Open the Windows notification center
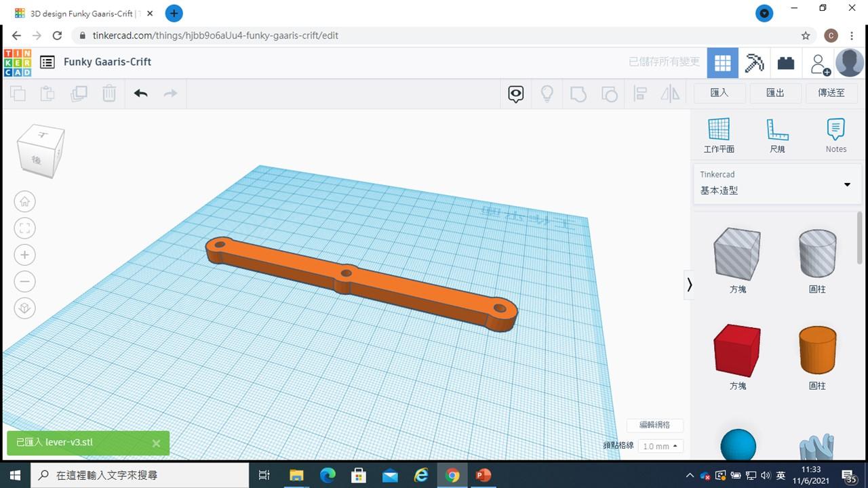The width and height of the screenshot is (868, 488). [x=850, y=476]
